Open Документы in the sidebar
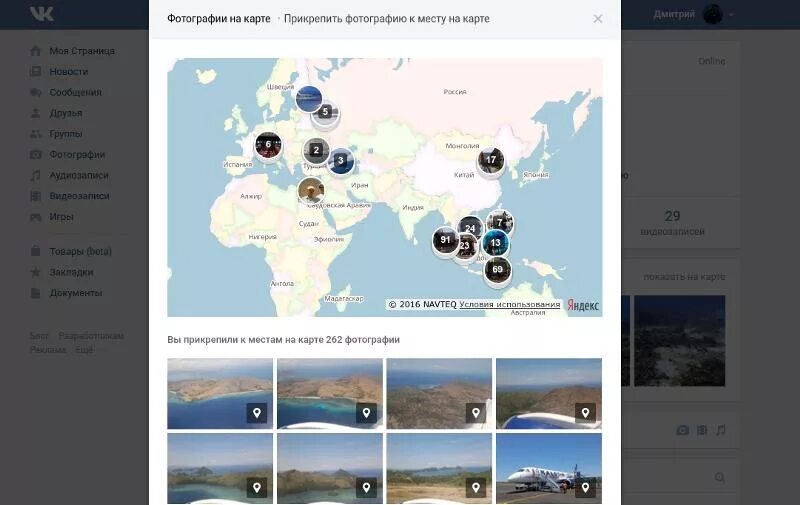The height and width of the screenshot is (505, 800). point(76,293)
